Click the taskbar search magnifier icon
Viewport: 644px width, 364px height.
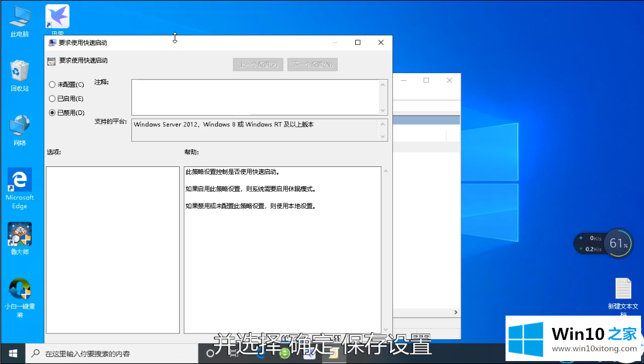(x=36, y=353)
